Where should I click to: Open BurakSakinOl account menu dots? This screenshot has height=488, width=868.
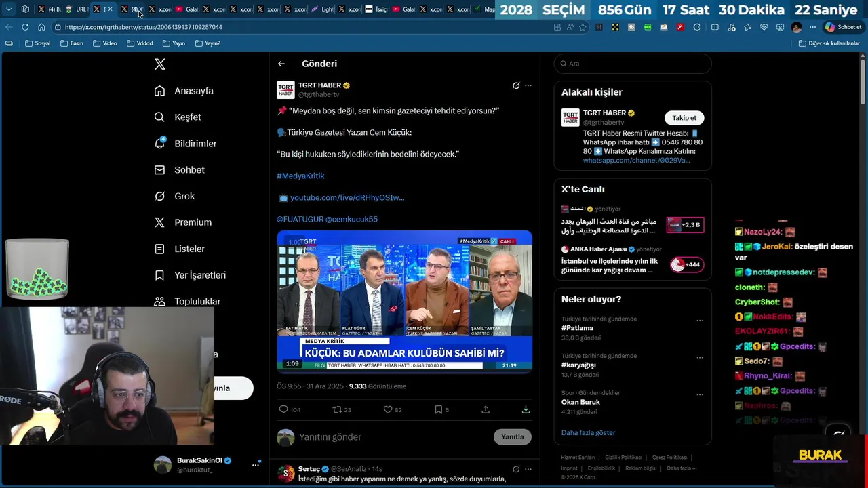[256, 464]
